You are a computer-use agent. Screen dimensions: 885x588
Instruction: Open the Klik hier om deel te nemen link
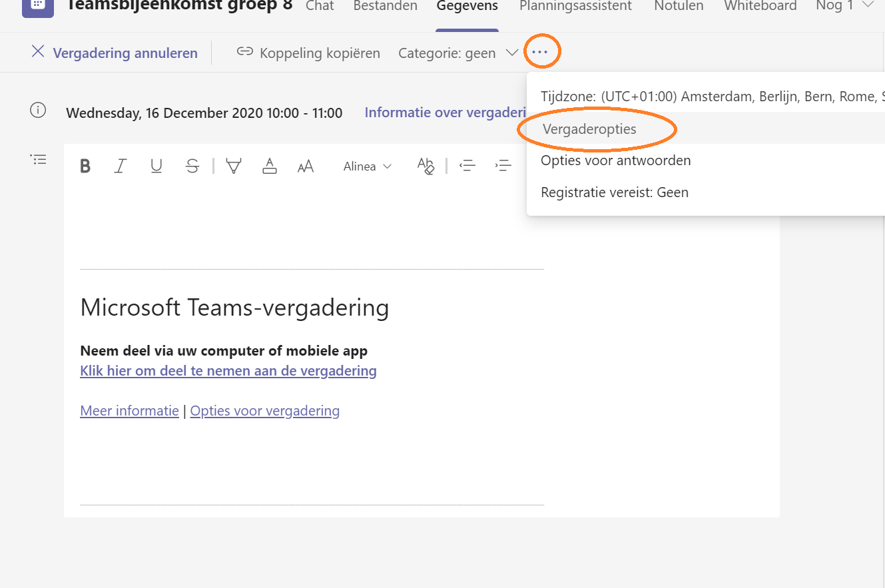(x=228, y=371)
